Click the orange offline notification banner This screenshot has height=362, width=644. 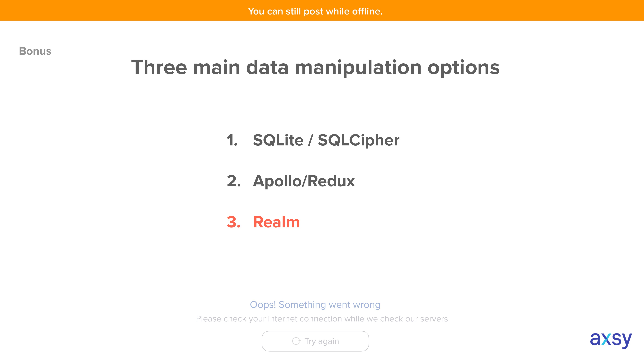(x=322, y=10)
